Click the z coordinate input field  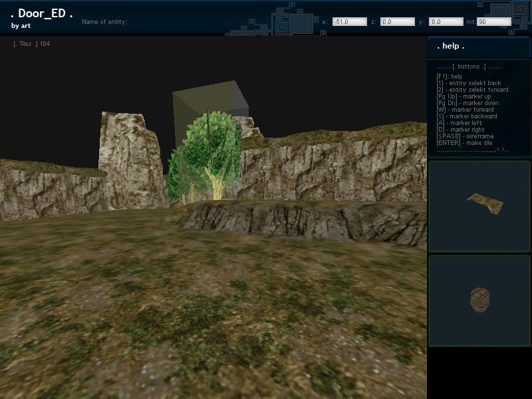(x=397, y=22)
